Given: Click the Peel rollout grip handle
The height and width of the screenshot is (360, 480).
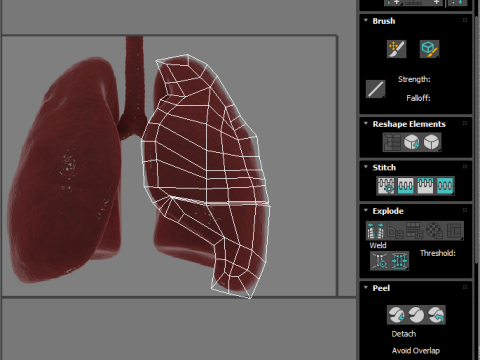Looking at the screenshot, I should pos(465,287).
